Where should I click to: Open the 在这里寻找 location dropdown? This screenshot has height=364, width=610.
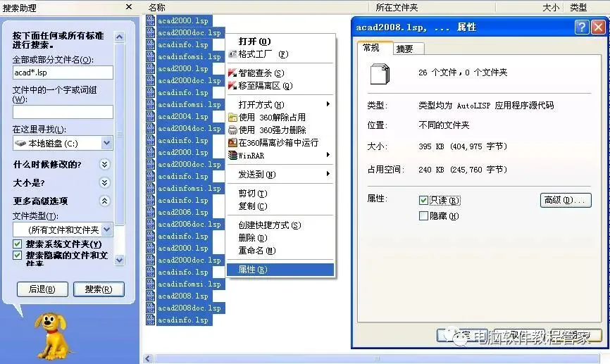tap(106, 143)
